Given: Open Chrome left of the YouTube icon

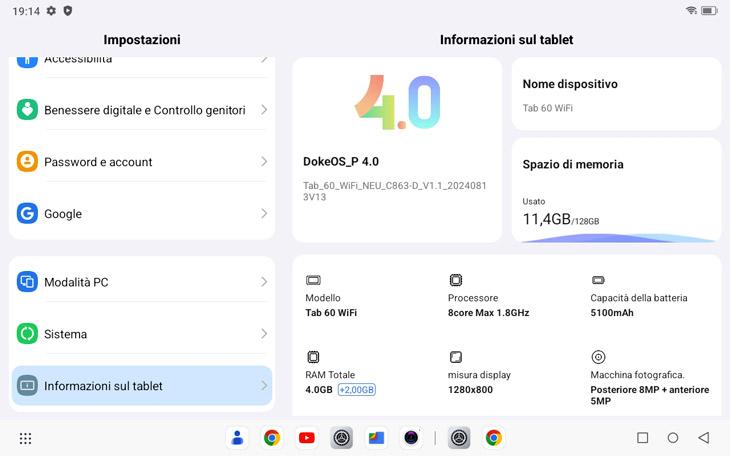Looking at the screenshot, I should (x=271, y=438).
